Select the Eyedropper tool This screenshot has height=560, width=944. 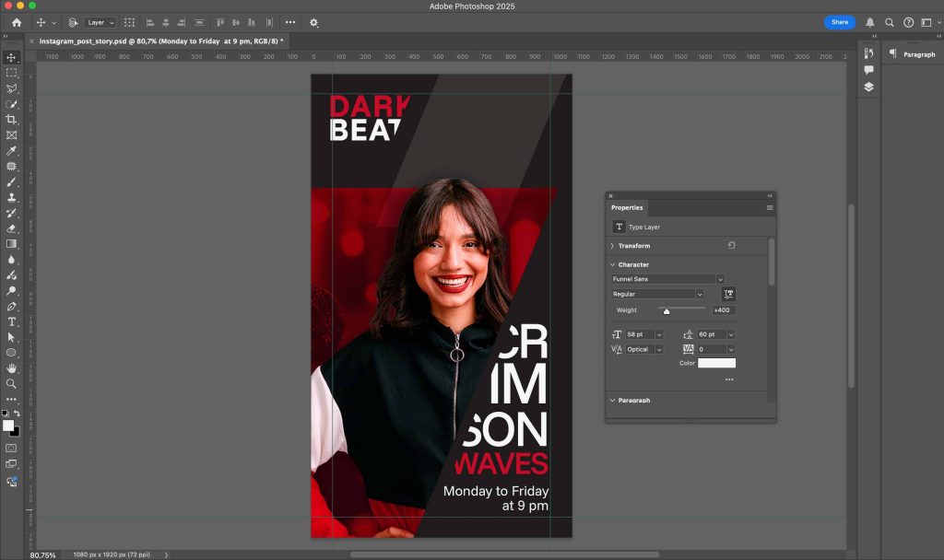[x=12, y=151]
